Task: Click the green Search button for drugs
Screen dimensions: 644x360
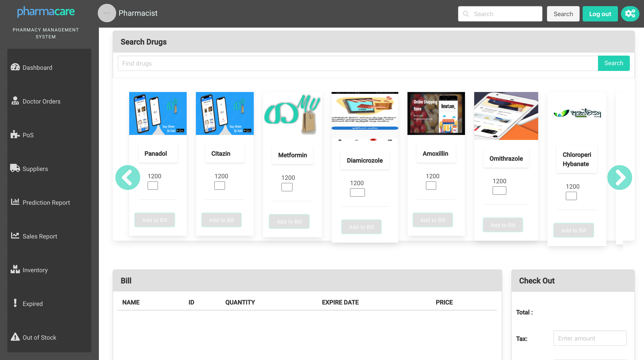Action: 614,63
